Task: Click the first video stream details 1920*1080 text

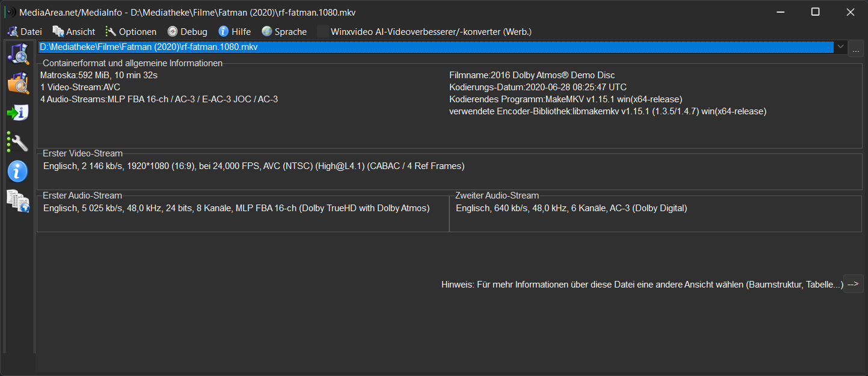Action: click(254, 166)
